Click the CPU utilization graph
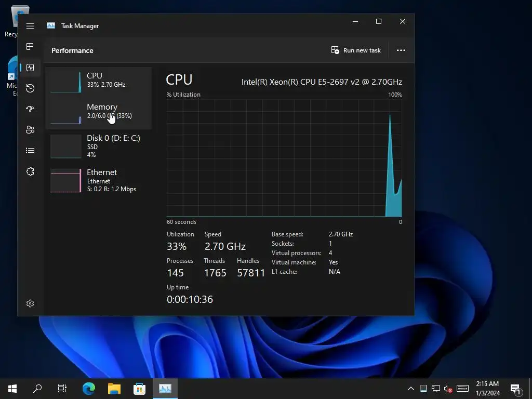The height and width of the screenshot is (399, 532). coord(284,158)
